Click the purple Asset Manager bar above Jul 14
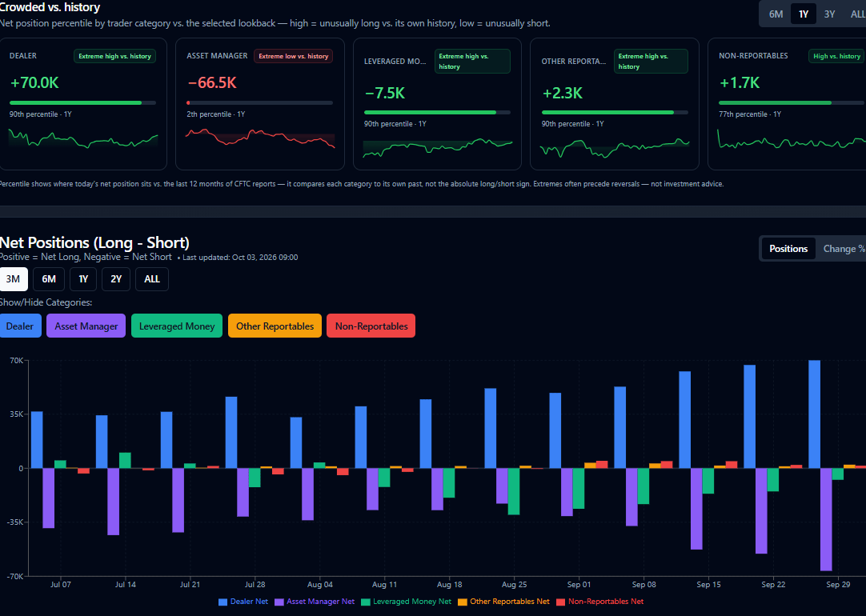This screenshot has width=866, height=616. click(113, 502)
